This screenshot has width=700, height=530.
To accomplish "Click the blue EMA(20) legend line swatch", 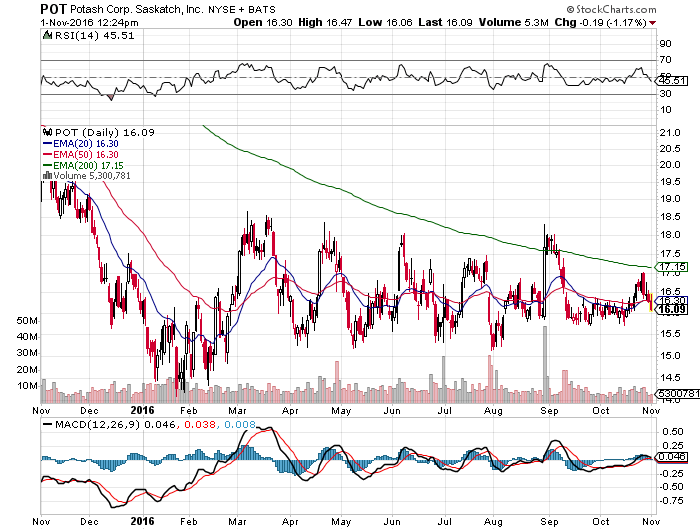I will (47, 143).
